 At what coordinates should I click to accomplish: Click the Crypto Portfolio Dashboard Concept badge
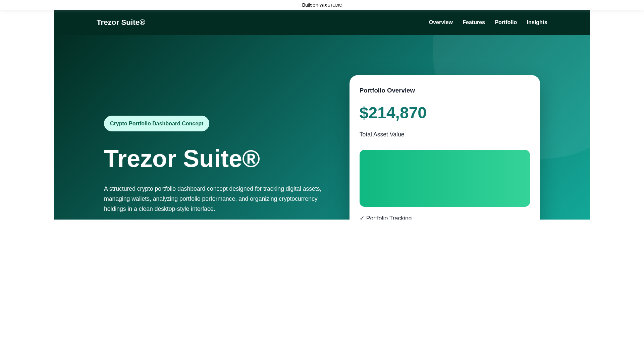pos(157,123)
